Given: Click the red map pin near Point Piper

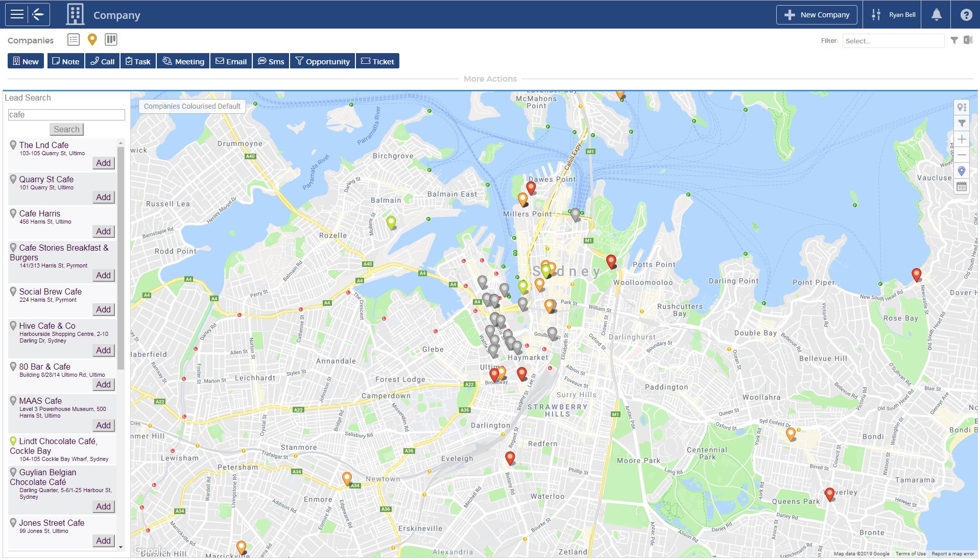Looking at the screenshot, I should (917, 275).
